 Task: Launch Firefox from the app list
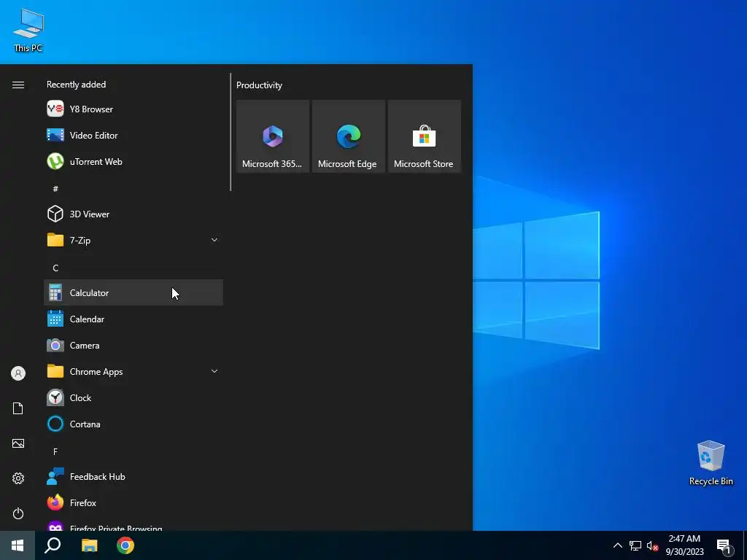pyautogui.click(x=133, y=502)
